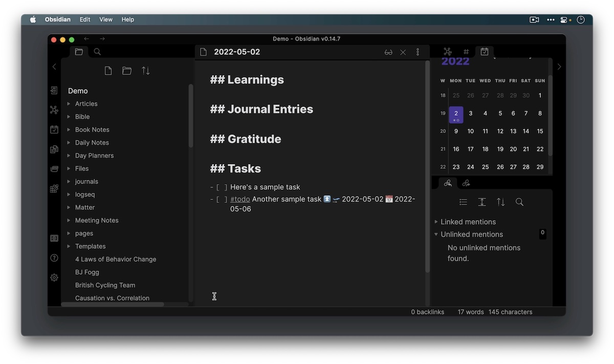Create a new folder in file explorer
Screen dimensions: 614x364
tap(127, 71)
